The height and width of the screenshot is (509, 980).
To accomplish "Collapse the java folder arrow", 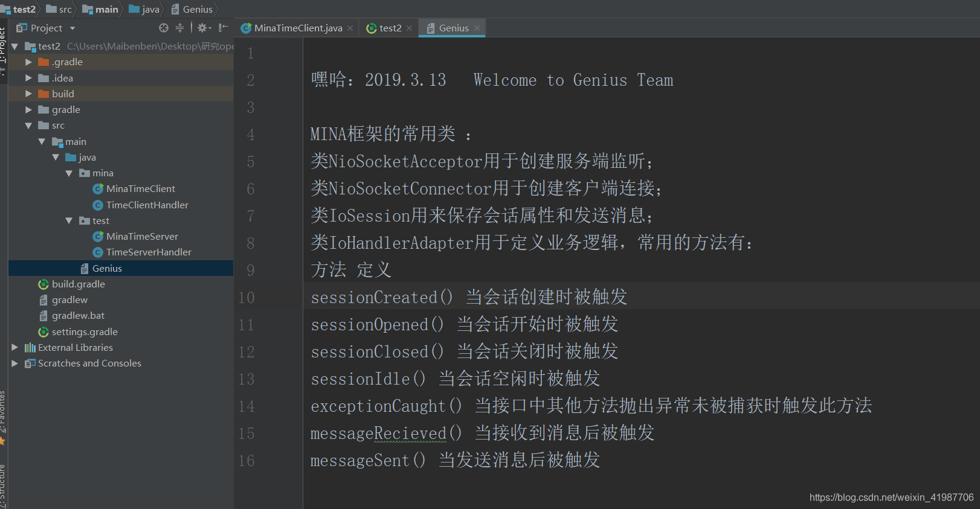I will point(56,157).
